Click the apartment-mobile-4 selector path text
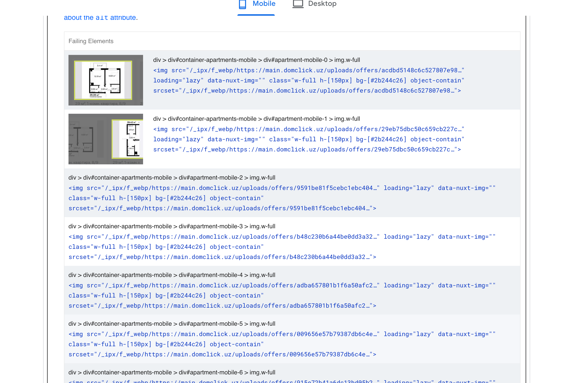 tap(172, 275)
